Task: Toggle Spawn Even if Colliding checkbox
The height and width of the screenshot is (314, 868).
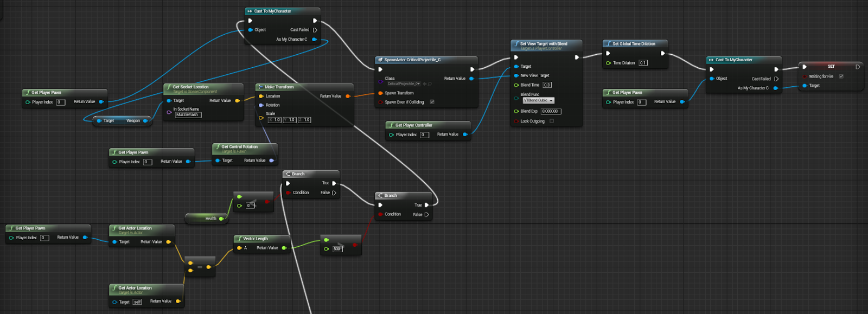Action: (432, 102)
